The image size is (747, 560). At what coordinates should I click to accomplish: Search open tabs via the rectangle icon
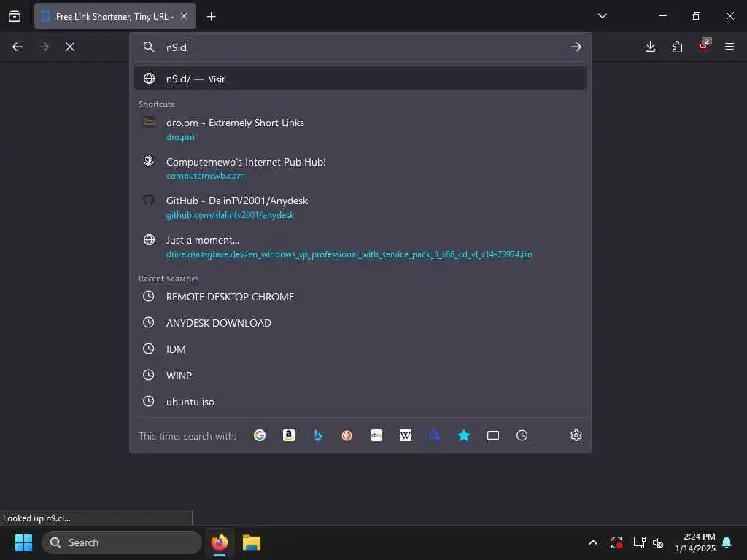[x=493, y=435]
